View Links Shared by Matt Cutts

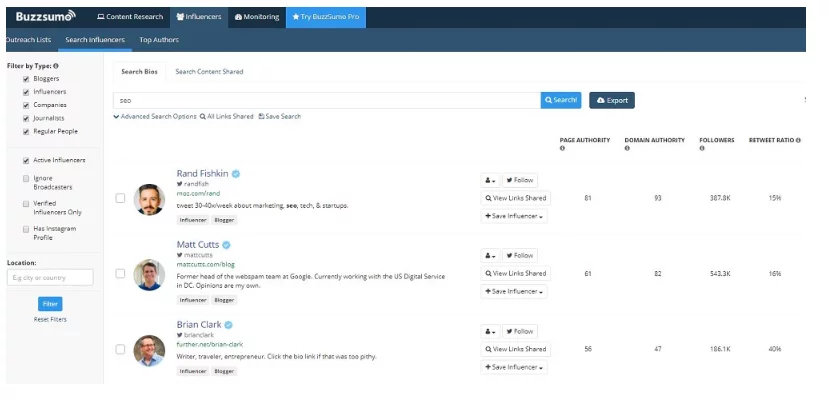pos(515,274)
